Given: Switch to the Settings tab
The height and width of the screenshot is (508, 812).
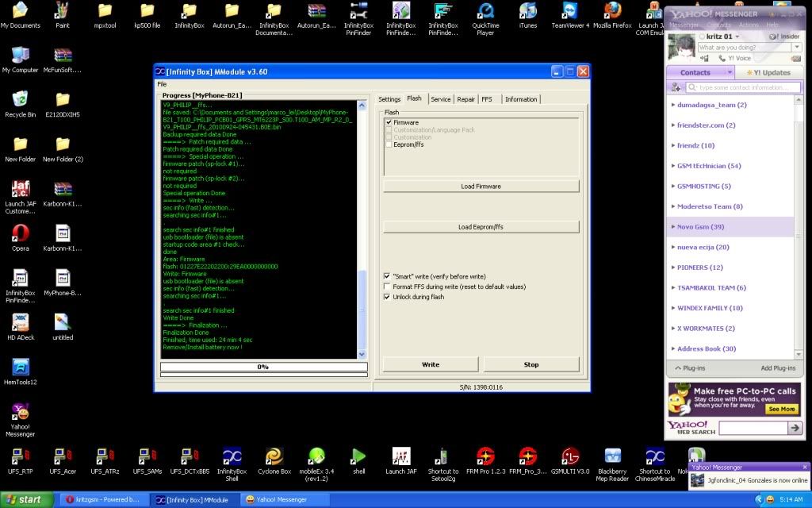Looking at the screenshot, I should coord(389,99).
